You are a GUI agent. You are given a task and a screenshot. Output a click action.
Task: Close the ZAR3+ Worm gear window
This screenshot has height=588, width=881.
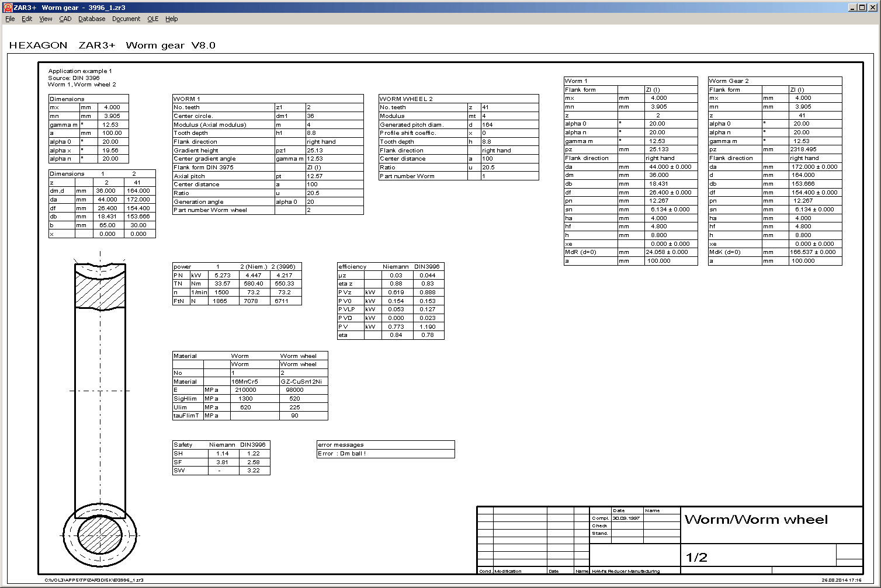[872, 8]
